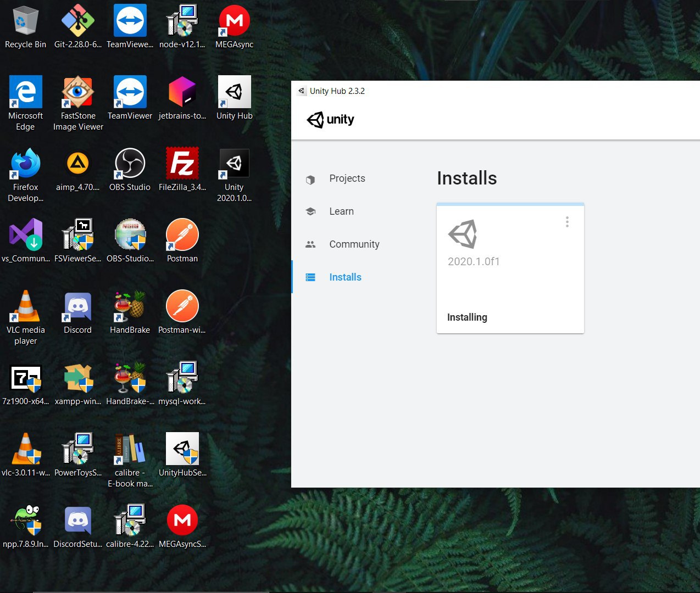Select the FileZilla_3.4 installer icon
The image size is (700, 593).
182,169
